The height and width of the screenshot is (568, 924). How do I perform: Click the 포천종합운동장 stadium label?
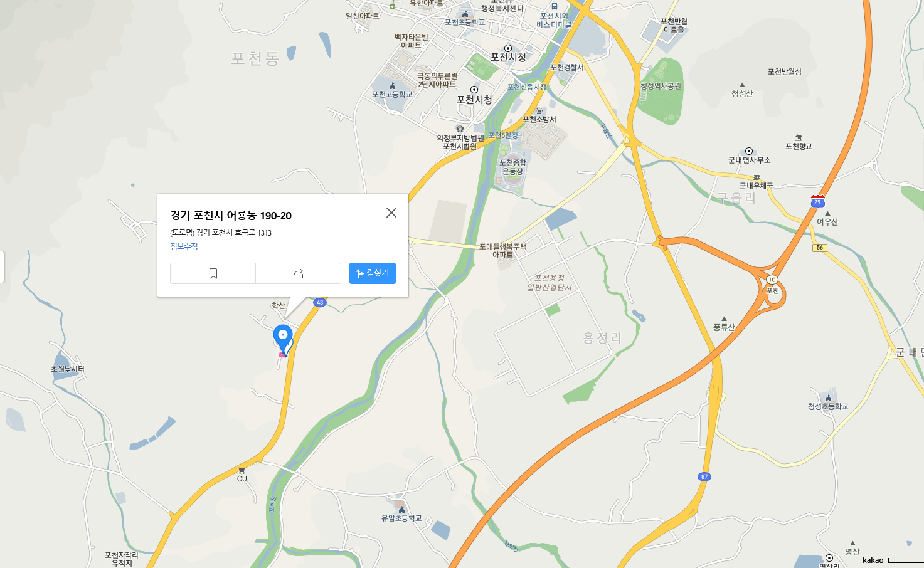point(512,167)
